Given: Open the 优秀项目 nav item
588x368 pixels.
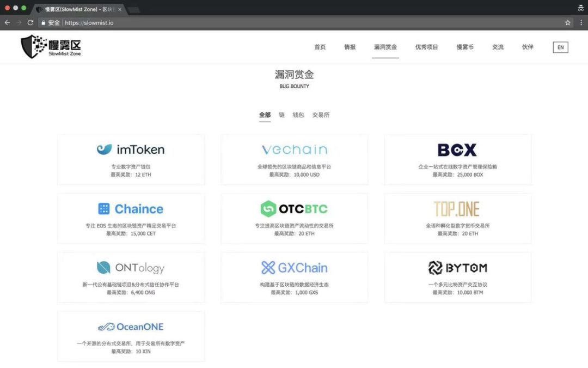Looking at the screenshot, I should tap(426, 47).
